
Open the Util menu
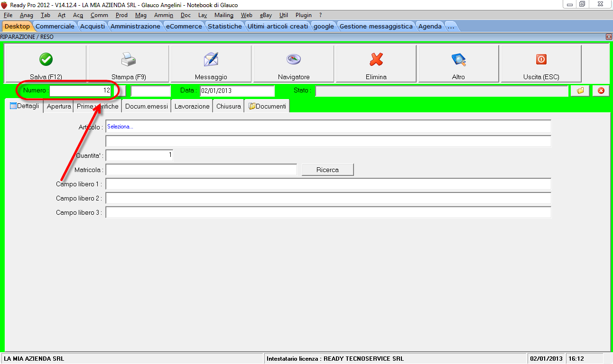click(284, 15)
